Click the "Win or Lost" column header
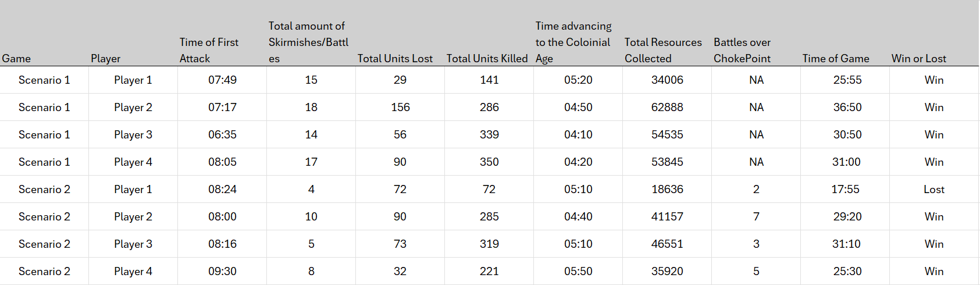 919,58
